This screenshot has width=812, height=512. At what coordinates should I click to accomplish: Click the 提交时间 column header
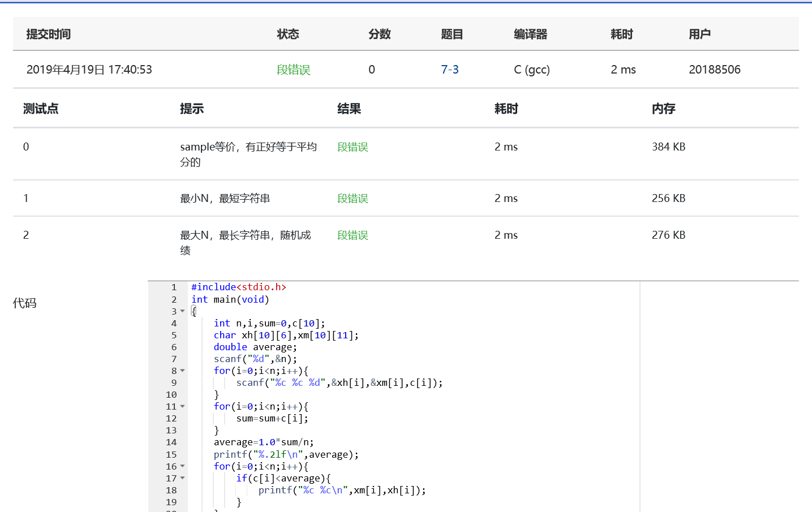[49, 34]
